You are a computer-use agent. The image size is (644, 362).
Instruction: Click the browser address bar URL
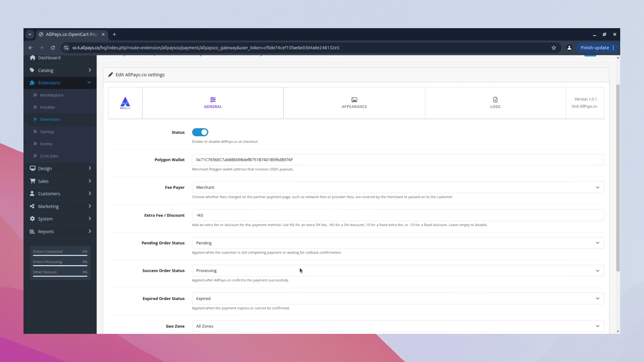pyautogui.click(x=206, y=48)
